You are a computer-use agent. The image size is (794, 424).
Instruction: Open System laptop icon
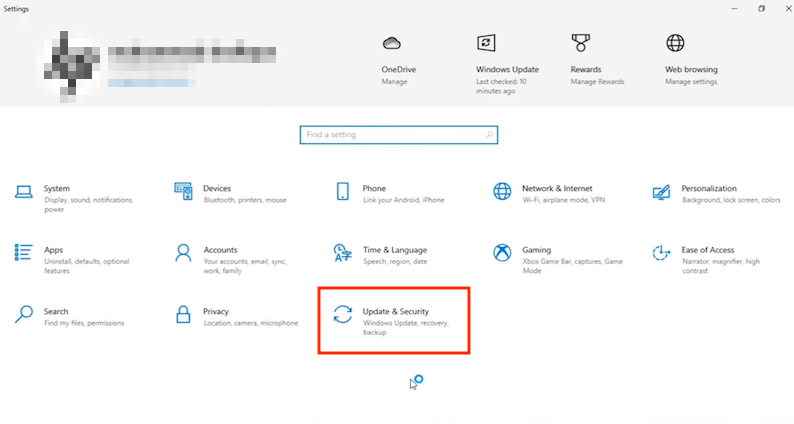pyautogui.click(x=24, y=191)
